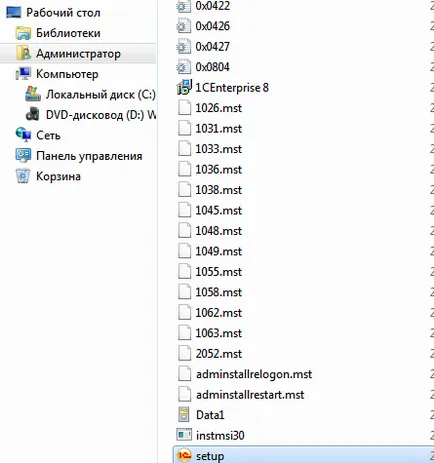Select the file name instmsi30
Viewport: 434px width, 463px height.
(x=220, y=436)
